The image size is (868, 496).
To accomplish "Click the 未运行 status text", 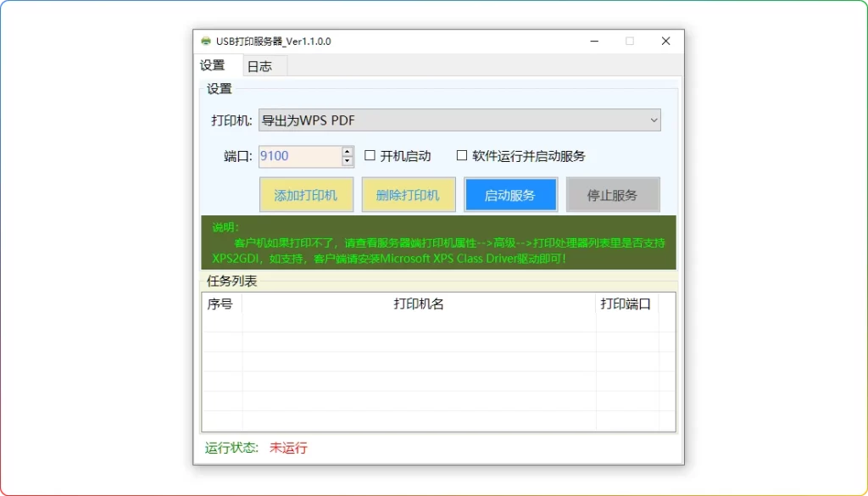I will (x=288, y=448).
